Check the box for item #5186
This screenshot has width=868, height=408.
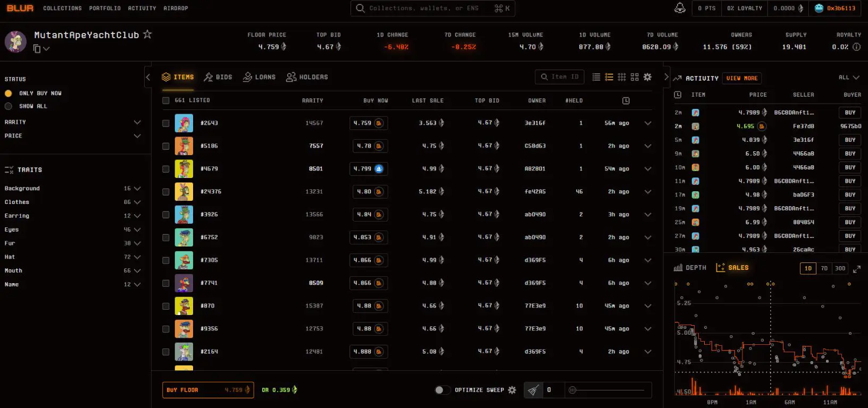(x=166, y=146)
